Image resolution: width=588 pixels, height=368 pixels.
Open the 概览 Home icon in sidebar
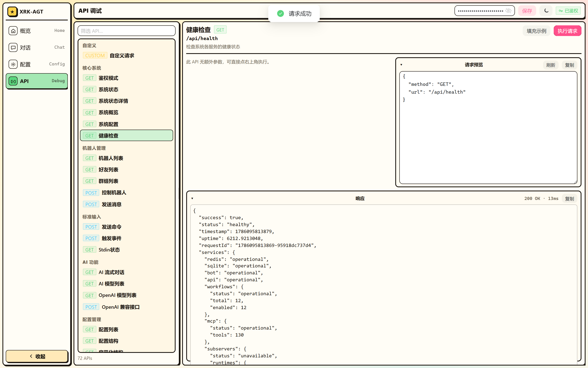pos(13,31)
